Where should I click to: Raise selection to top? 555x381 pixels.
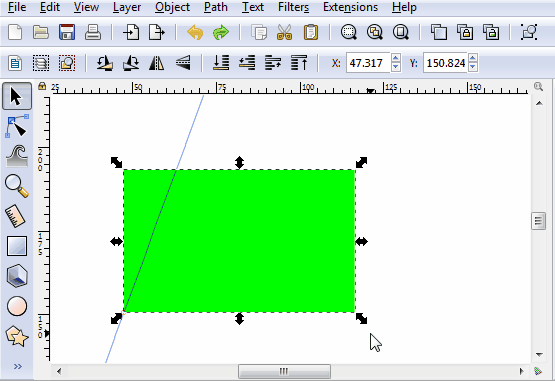tap(299, 63)
